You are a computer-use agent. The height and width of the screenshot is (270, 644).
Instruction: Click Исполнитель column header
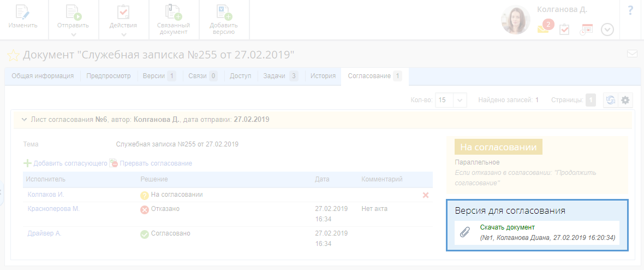tap(46, 179)
